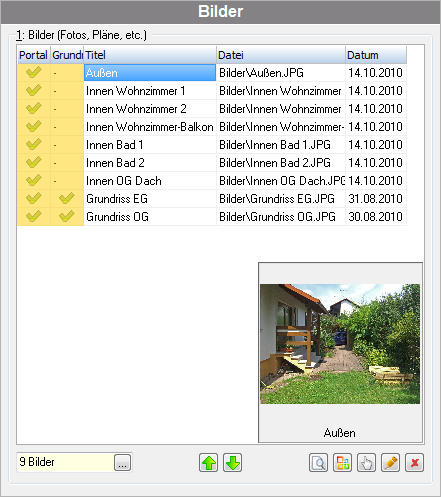Click the Außen preview thumbnail

(340, 344)
